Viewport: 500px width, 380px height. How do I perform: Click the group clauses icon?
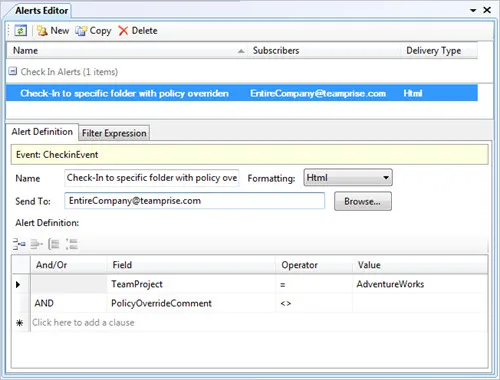54,244
